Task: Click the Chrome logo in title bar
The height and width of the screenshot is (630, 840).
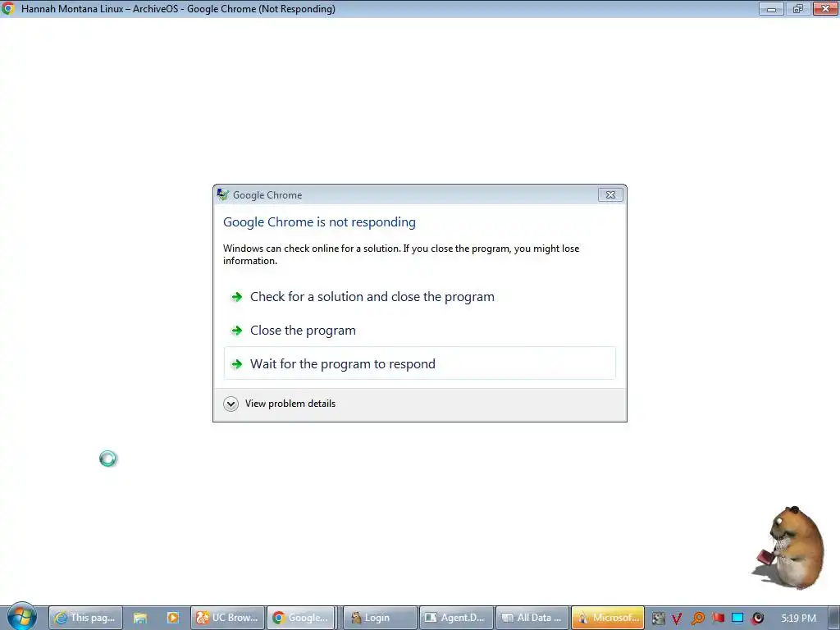Action: point(8,8)
